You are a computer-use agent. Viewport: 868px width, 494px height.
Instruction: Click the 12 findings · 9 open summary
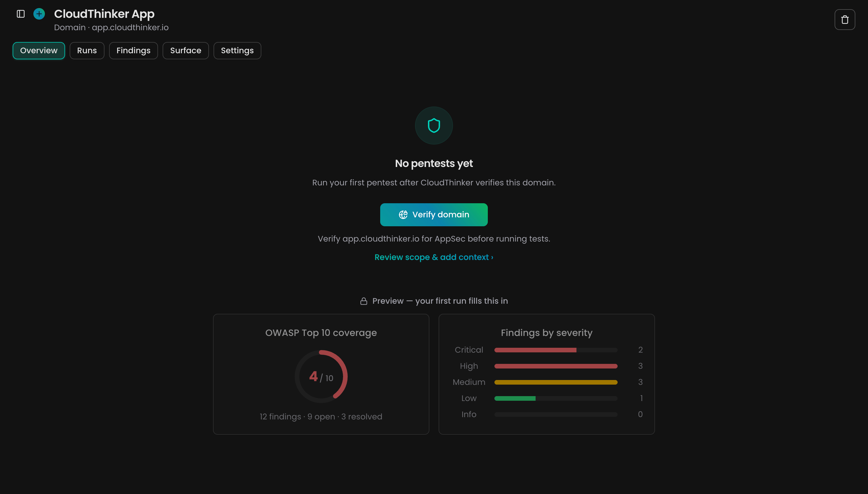(x=321, y=417)
